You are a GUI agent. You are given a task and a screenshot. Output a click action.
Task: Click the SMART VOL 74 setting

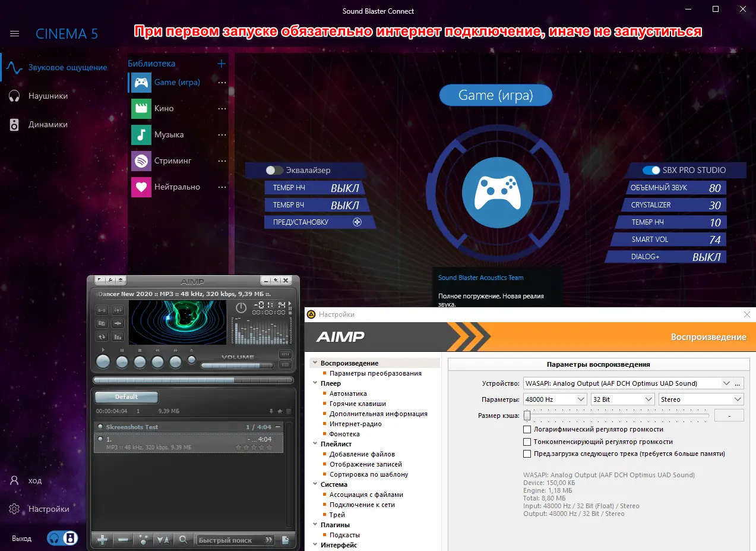tap(668, 239)
